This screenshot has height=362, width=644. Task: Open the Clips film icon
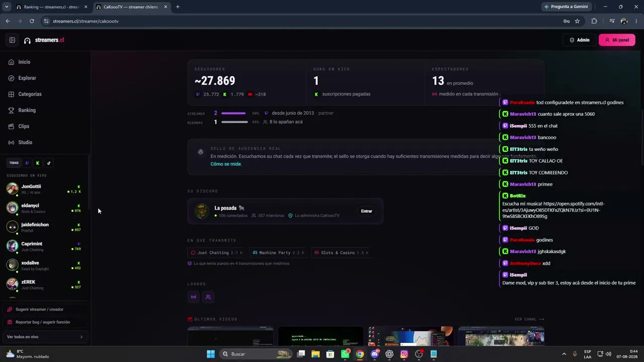11,126
